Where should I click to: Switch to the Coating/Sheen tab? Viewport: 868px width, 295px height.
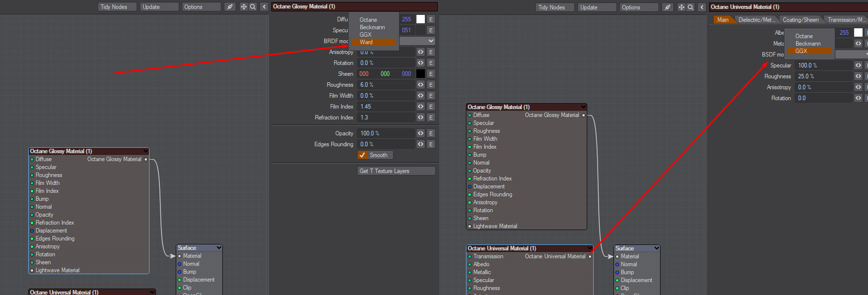click(801, 20)
